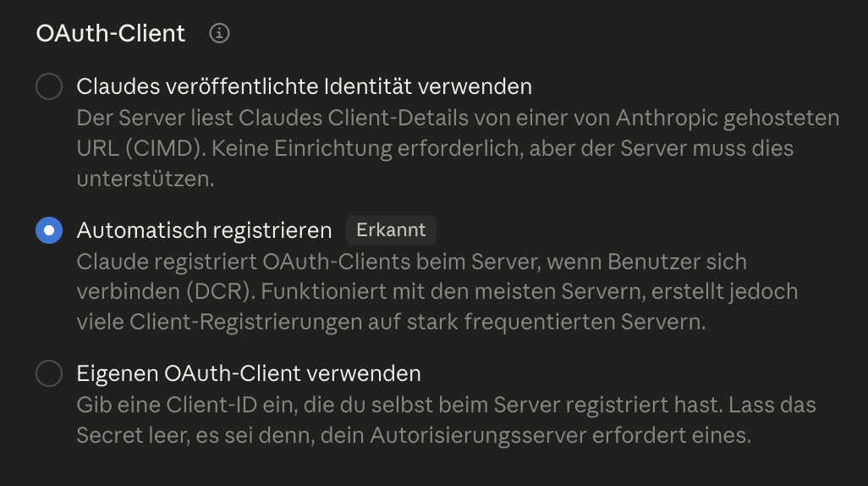Click the description starting "Claude registriert OAuth-Clients"
The image size is (868, 486).
pos(437,291)
